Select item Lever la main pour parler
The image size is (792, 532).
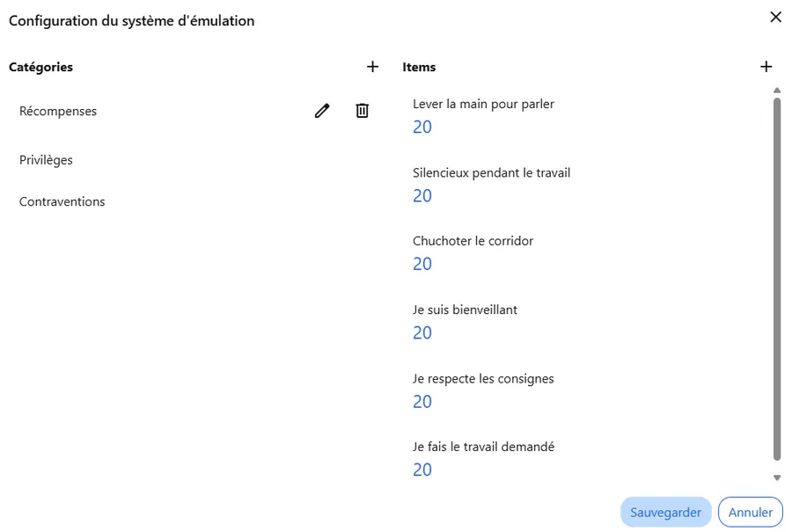point(483,104)
